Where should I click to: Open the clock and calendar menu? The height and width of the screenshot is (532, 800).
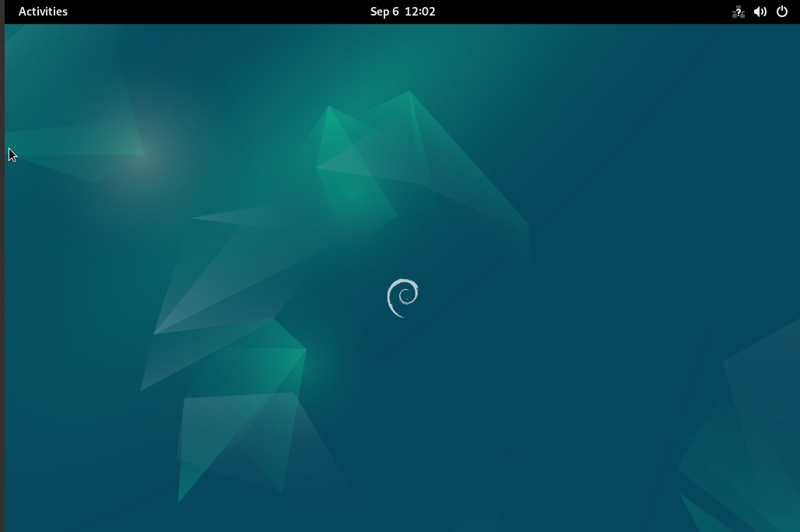pyautogui.click(x=402, y=12)
